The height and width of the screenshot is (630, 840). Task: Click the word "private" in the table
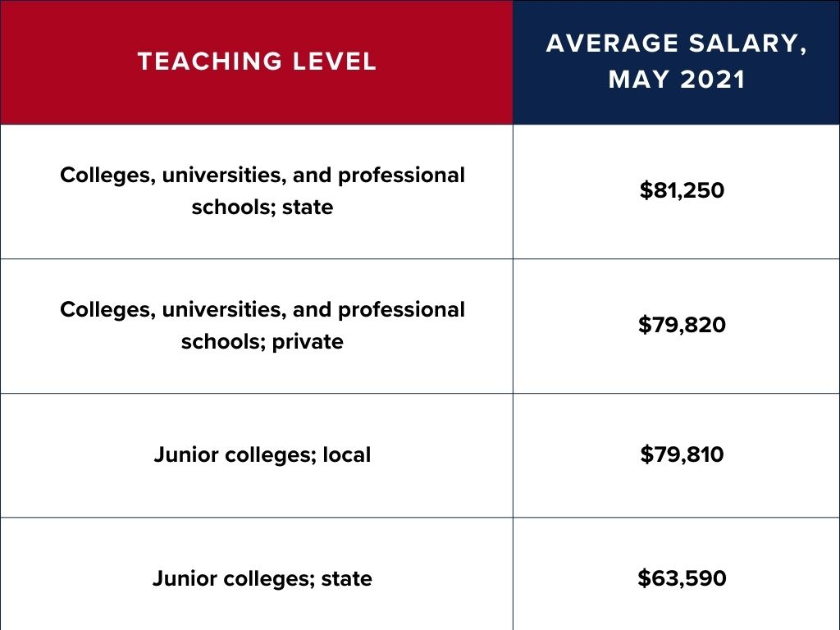tap(310, 341)
